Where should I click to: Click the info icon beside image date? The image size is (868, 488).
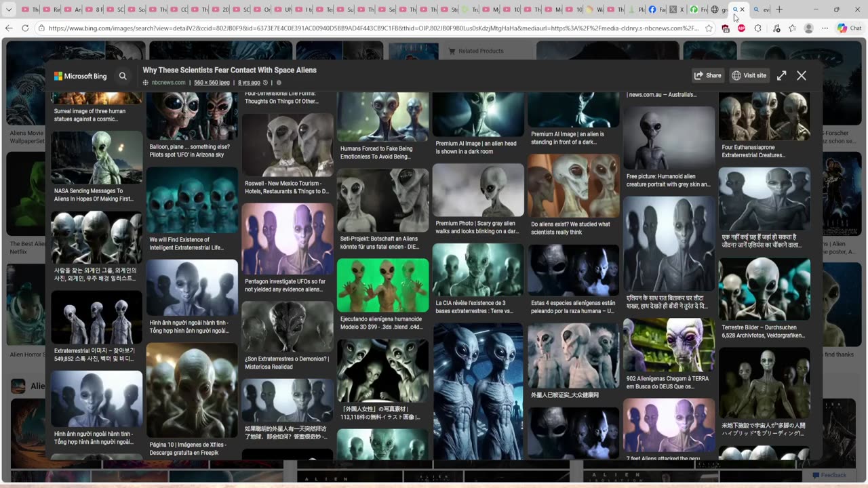point(279,83)
